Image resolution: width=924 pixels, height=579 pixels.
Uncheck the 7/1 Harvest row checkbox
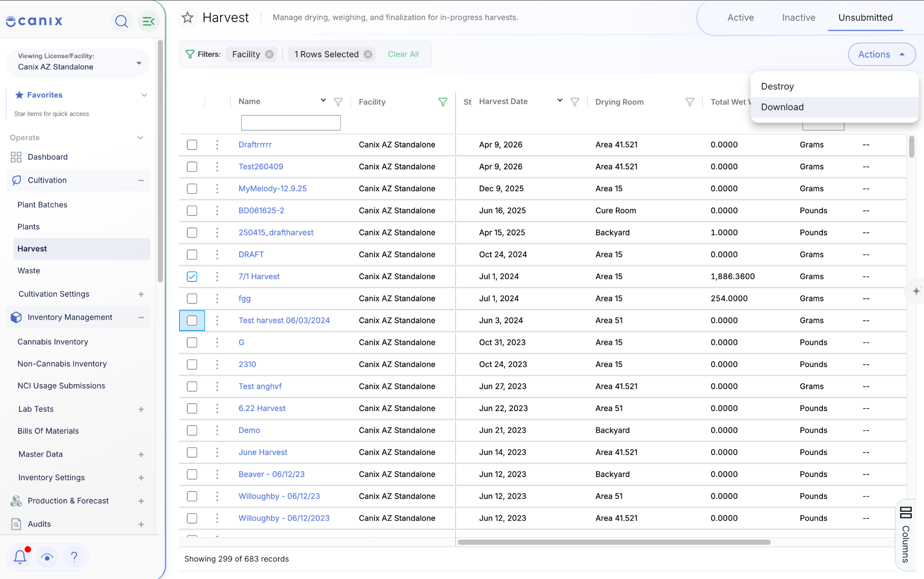click(x=192, y=276)
